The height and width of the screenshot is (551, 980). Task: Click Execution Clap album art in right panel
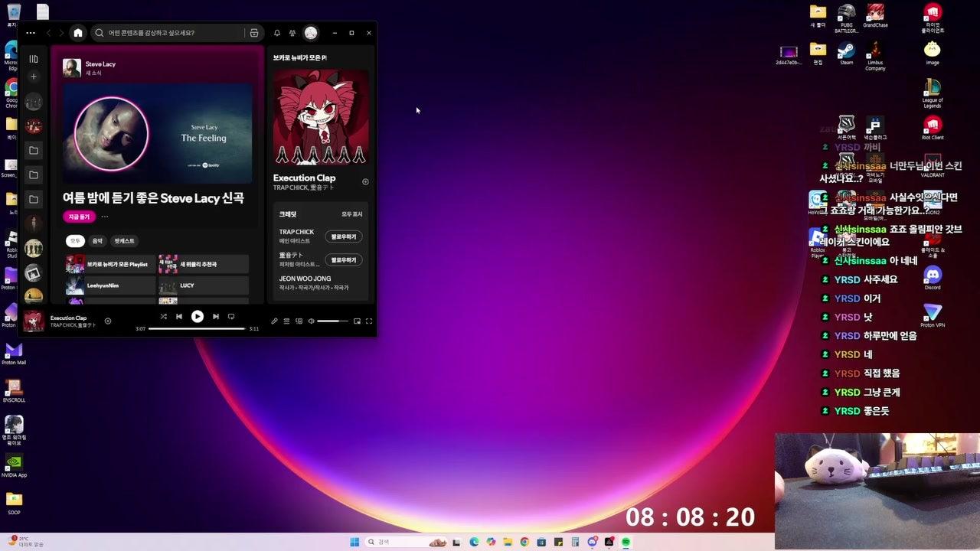click(x=321, y=117)
